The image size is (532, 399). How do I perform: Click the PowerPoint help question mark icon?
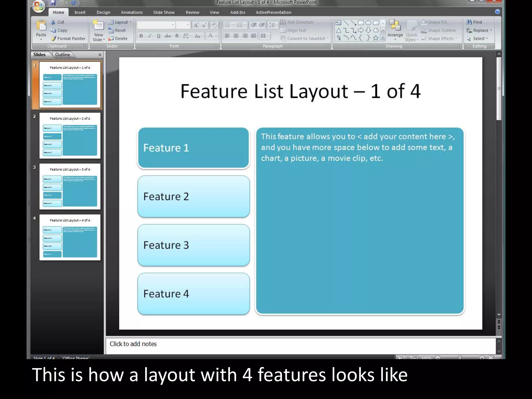point(497,12)
